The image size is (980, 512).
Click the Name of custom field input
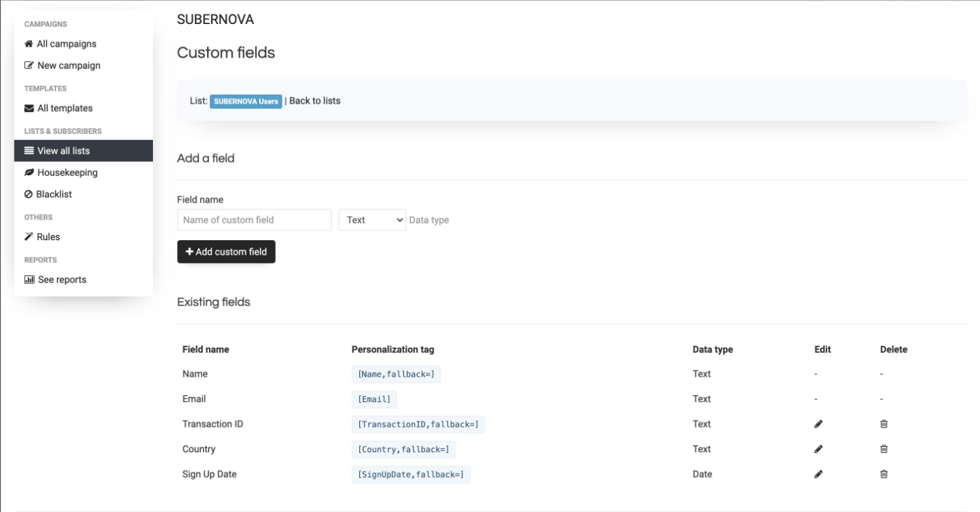[254, 220]
